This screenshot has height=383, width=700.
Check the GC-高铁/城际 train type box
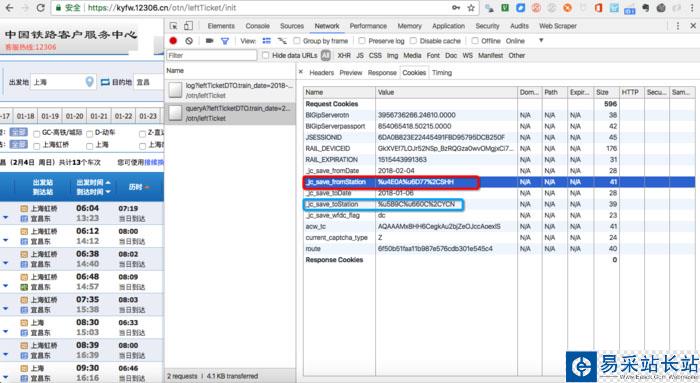coord(36,133)
